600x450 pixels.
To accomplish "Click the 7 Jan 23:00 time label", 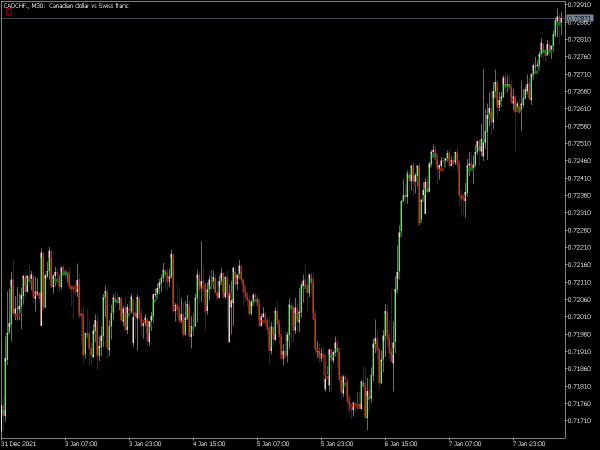I will [529, 444].
